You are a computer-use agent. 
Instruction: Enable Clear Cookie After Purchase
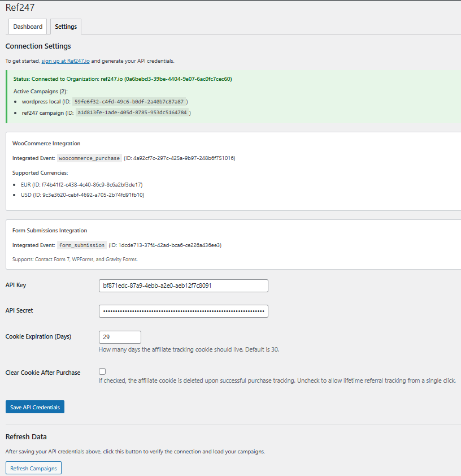point(102,370)
